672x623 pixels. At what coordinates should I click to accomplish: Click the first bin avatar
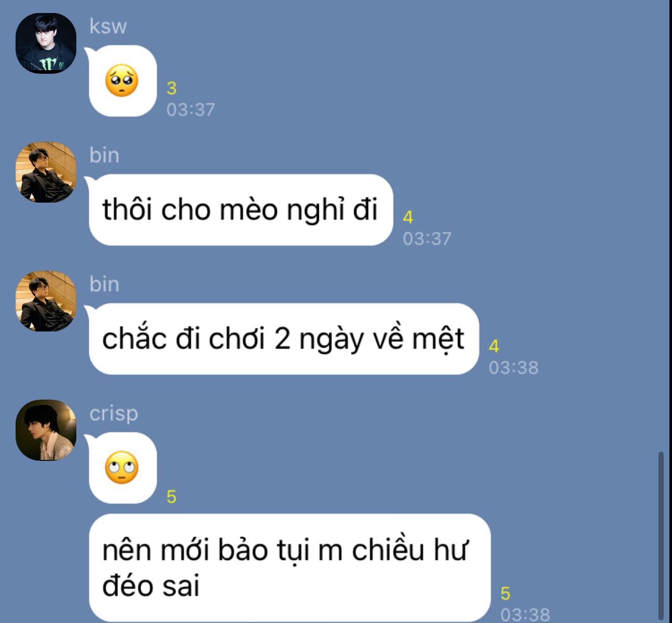(x=46, y=172)
